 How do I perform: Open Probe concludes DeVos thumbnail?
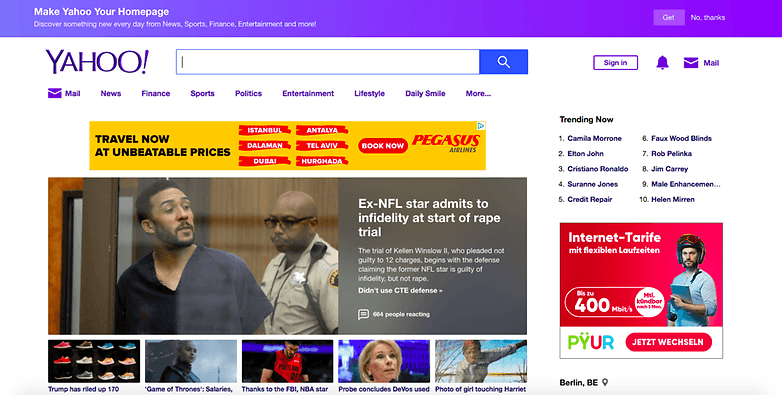coord(384,362)
